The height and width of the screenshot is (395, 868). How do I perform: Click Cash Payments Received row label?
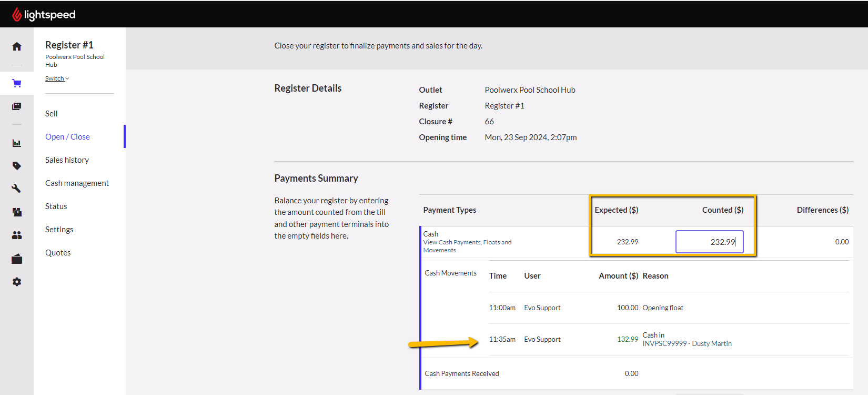(x=462, y=373)
